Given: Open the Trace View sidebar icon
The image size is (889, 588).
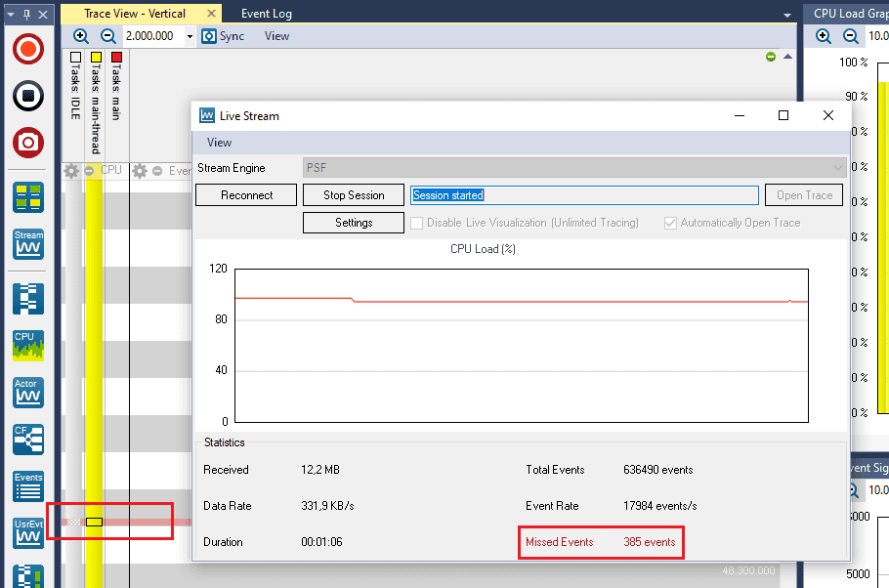Looking at the screenshot, I should coord(27,298).
